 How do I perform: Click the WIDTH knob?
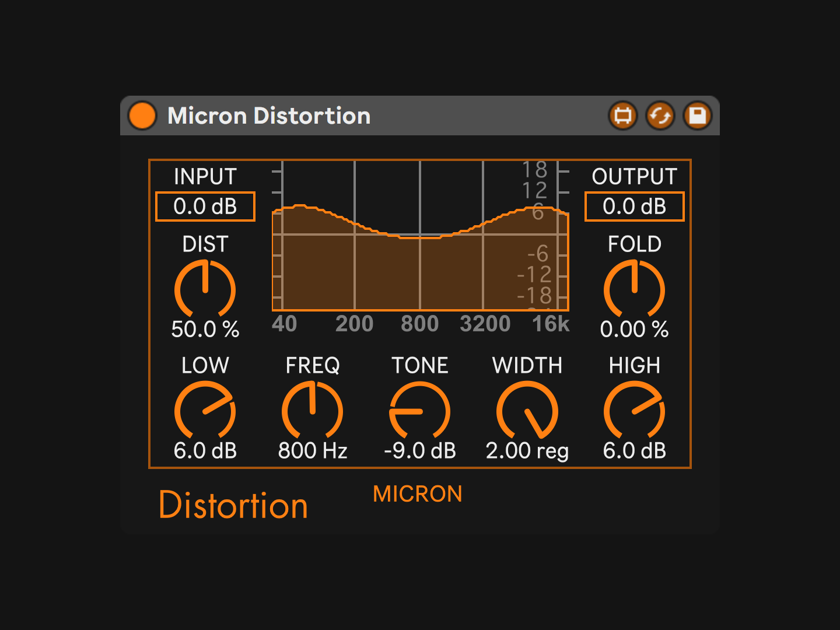527,411
